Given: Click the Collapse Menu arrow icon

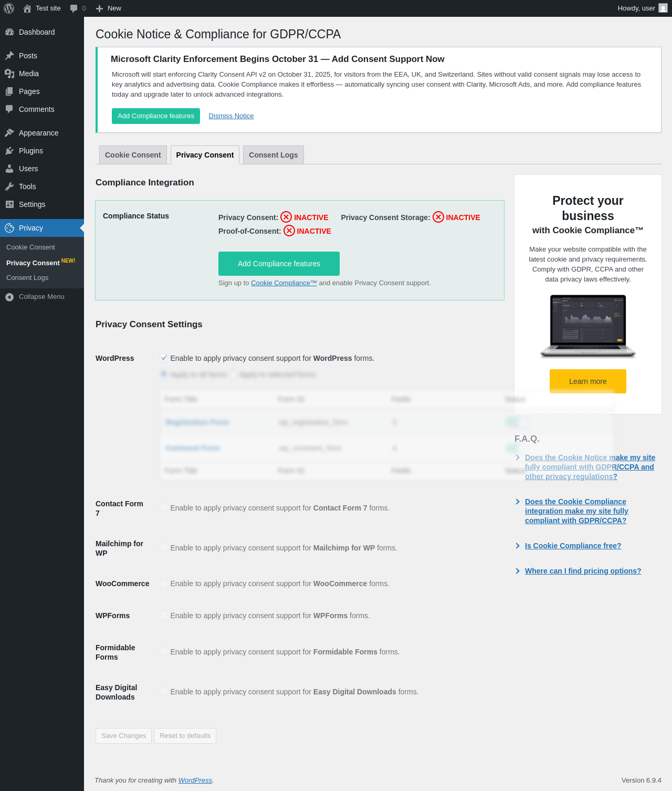Looking at the screenshot, I should coord(9,297).
